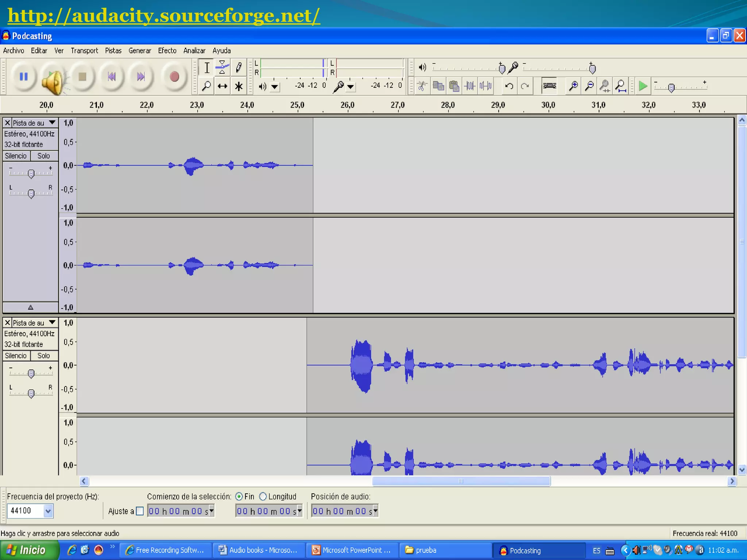Select the Longitud radio button
Viewport: 747px width, 560px height.
coord(263,497)
